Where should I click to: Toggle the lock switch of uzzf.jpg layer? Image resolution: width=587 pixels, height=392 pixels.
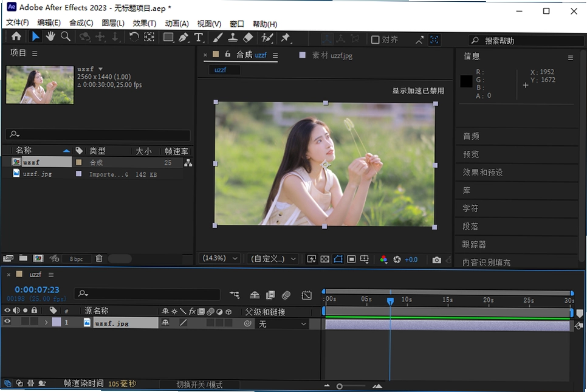tap(34, 322)
